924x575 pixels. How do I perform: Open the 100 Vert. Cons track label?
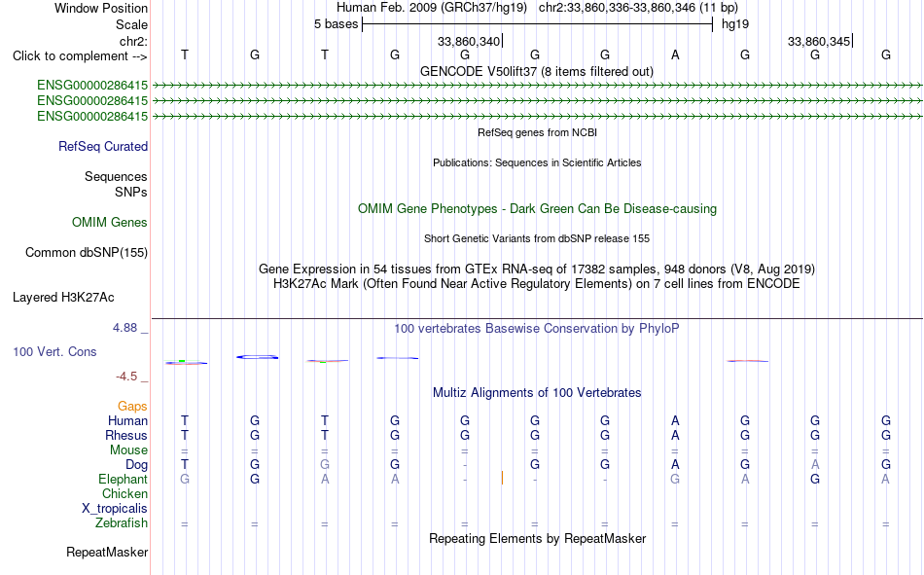pos(54,351)
